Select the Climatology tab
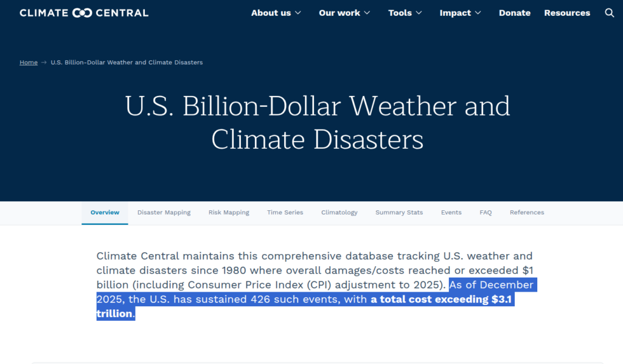This screenshot has height=364, width=623. coord(339,213)
